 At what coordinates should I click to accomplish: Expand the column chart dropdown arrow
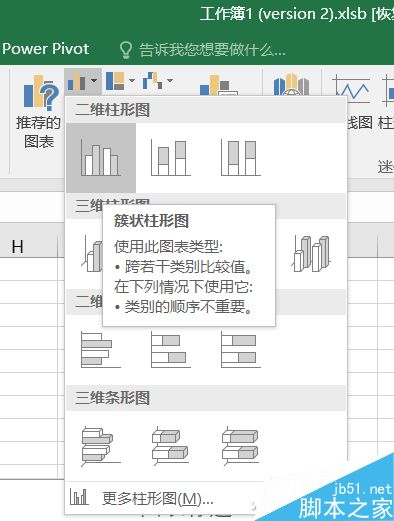[94, 81]
